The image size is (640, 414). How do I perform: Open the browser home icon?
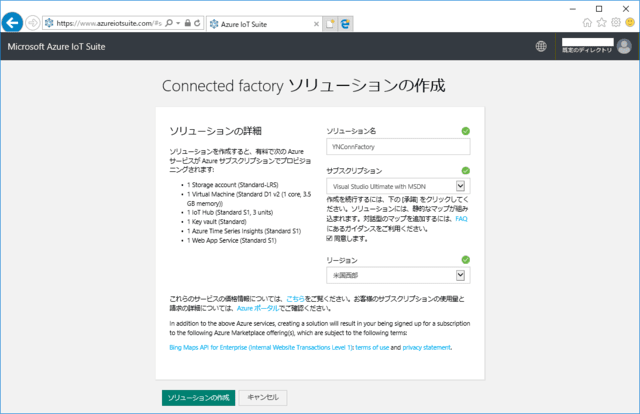click(587, 22)
